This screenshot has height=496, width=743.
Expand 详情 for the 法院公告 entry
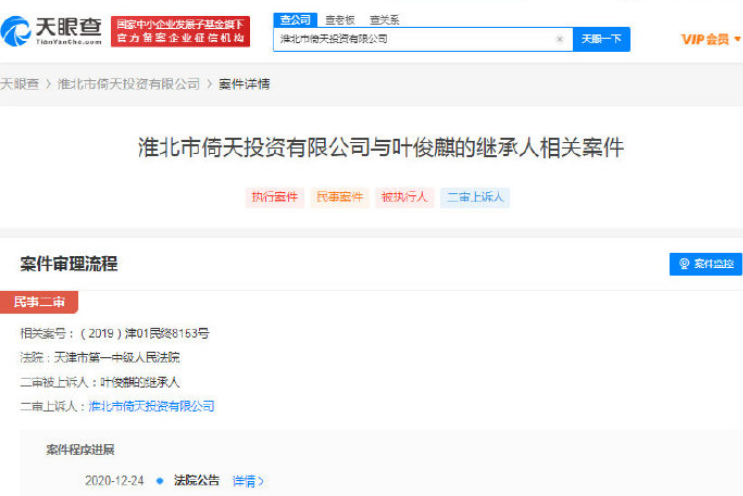pos(248,481)
